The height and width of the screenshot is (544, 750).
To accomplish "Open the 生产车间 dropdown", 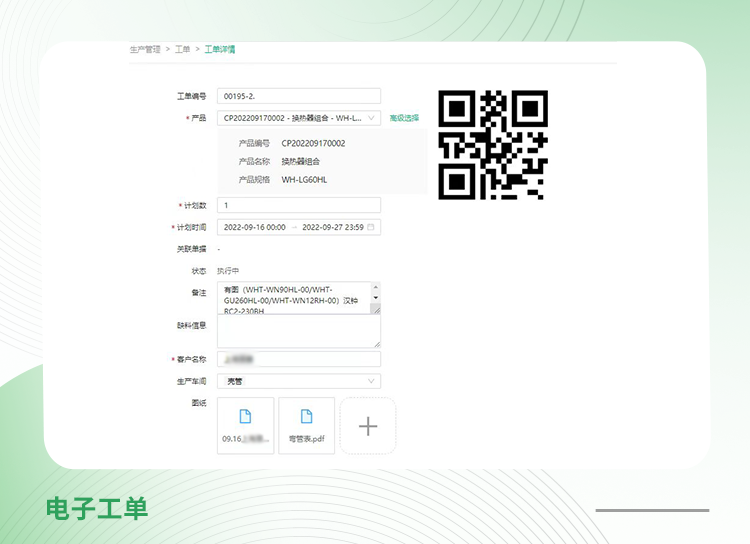I will pyautogui.click(x=299, y=381).
